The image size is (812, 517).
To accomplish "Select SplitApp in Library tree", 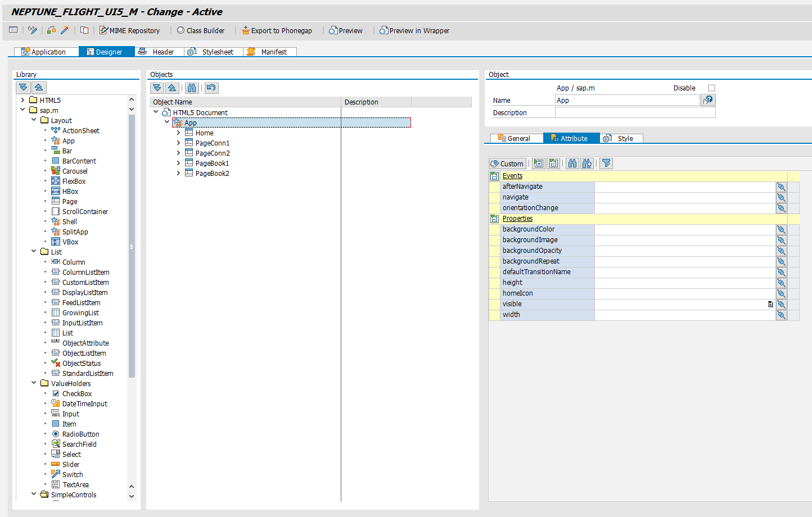I will point(75,232).
